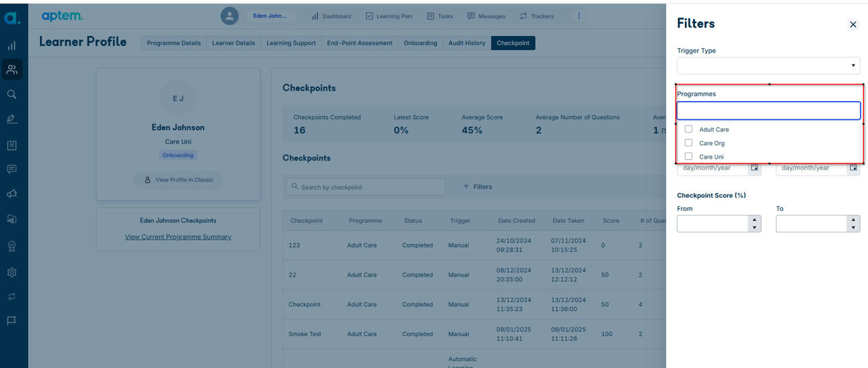
Task: Tick the Care Uni checkbox
Action: tap(688, 157)
